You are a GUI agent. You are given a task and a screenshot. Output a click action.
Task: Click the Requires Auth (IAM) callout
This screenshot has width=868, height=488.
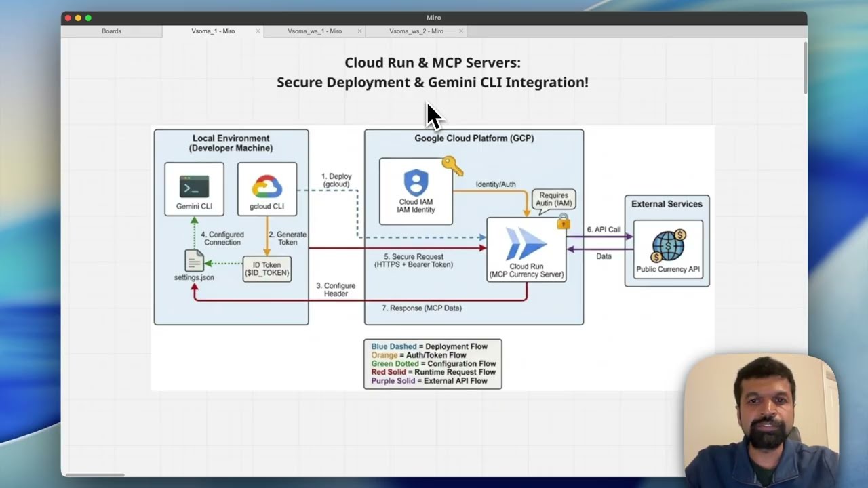(x=554, y=199)
